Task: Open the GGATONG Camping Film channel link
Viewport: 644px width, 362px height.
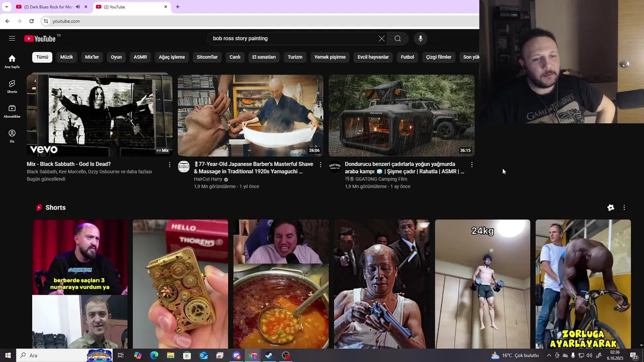Action: click(376, 179)
